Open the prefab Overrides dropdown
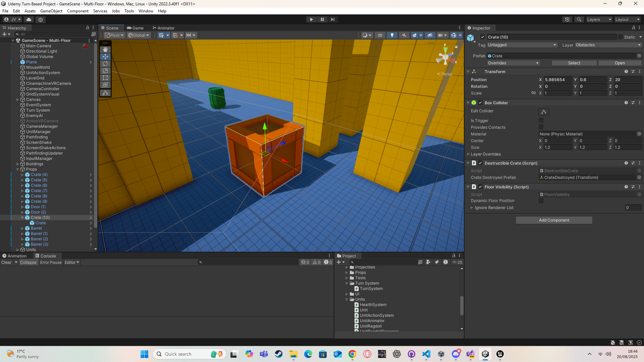The image size is (644, 362). click(x=513, y=63)
